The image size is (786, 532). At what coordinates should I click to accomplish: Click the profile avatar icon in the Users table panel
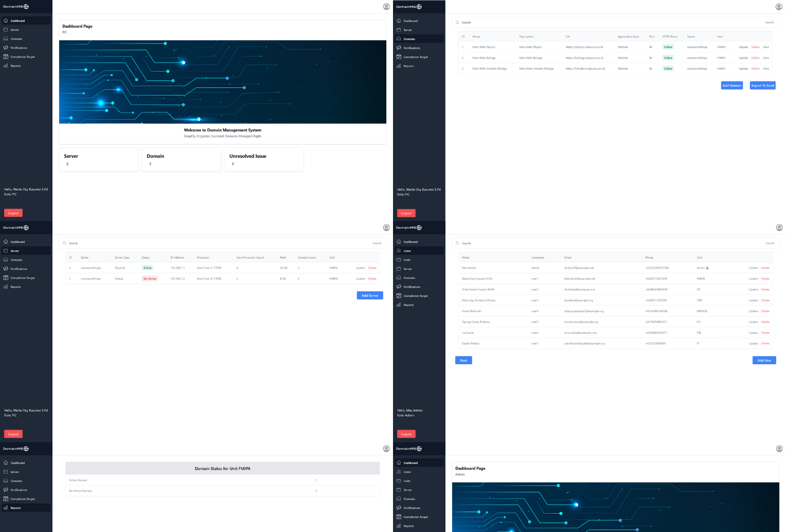point(779,227)
